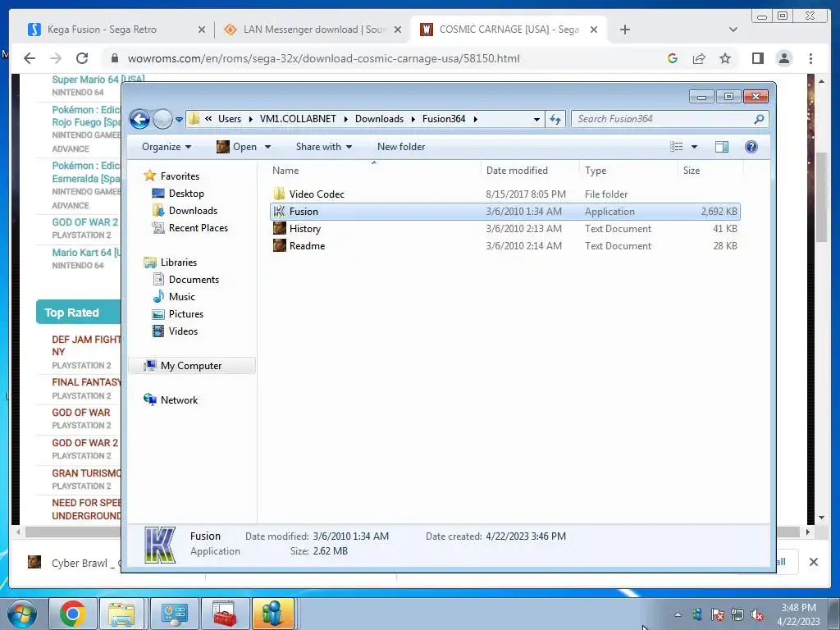Share this page icon in Chrome

[699, 58]
